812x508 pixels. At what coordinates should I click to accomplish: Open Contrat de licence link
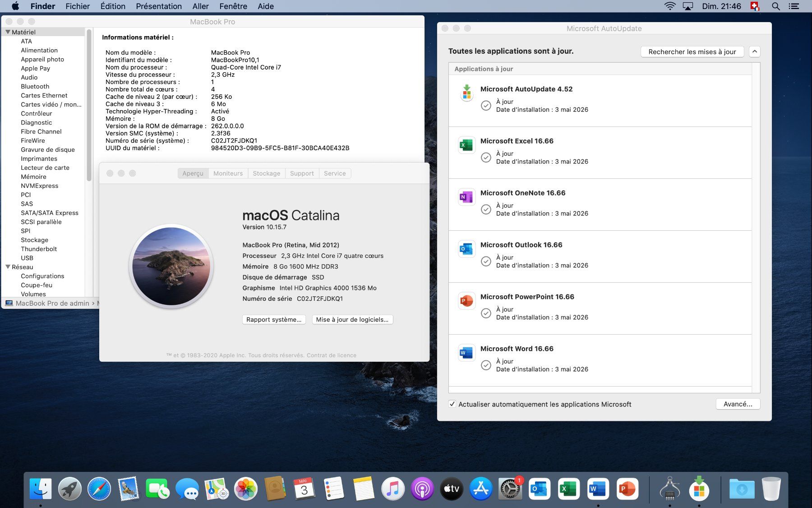[x=332, y=355]
